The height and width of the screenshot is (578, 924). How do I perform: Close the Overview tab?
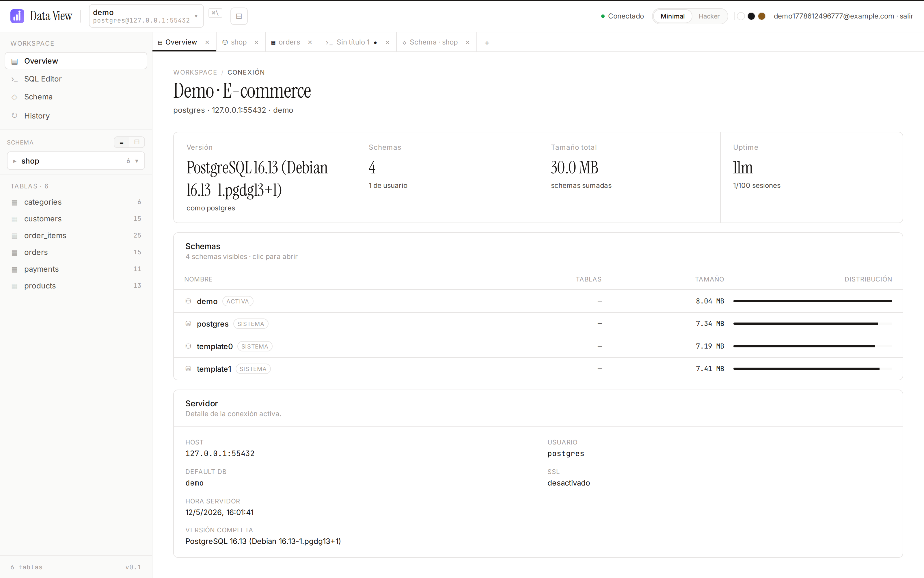click(207, 42)
